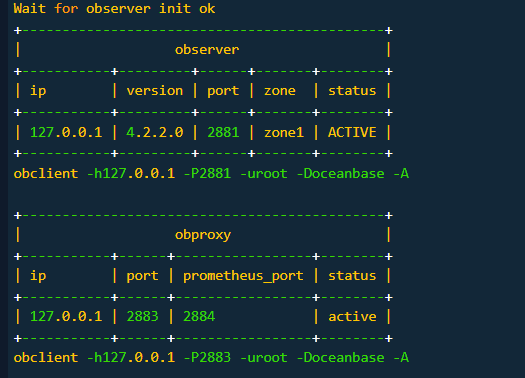Click the 'status' header in the obproxy table

pyautogui.click(x=352, y=276)
